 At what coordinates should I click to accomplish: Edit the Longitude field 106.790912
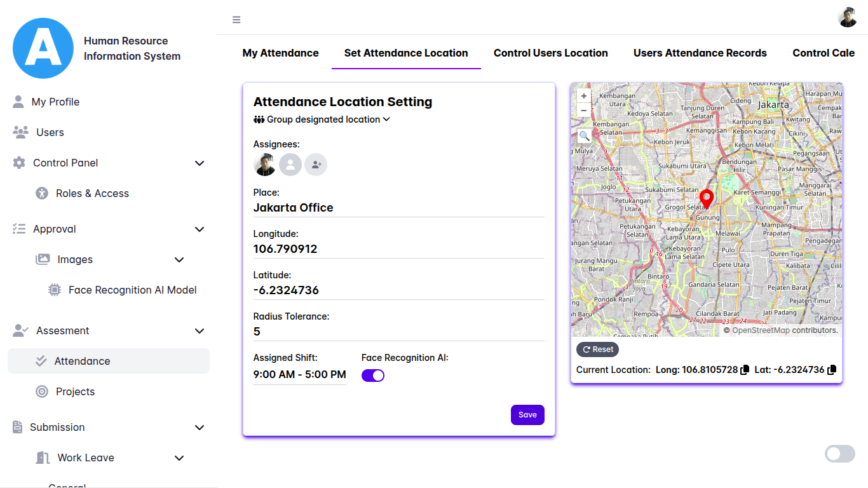pyautogui.click(x=399, y=249)
